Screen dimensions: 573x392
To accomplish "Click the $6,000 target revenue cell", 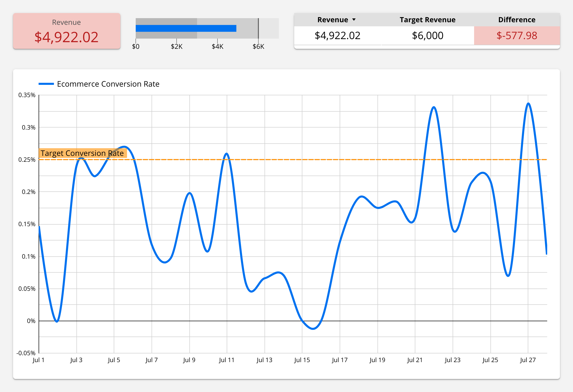I will [427, 36].
